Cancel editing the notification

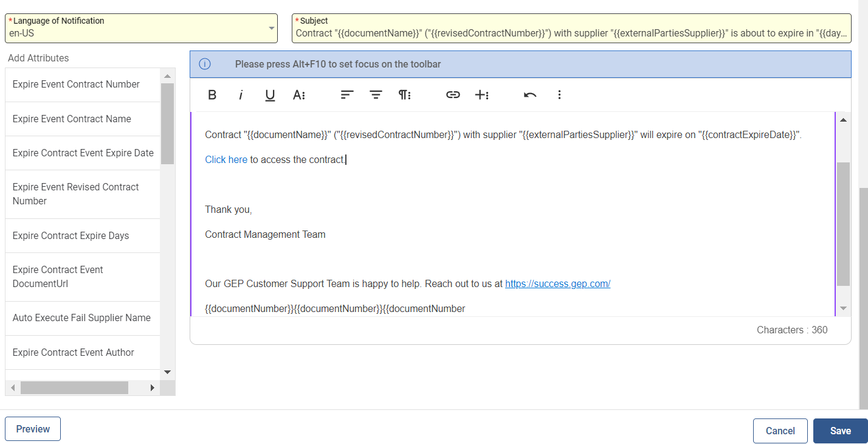(x=780, y=431)
